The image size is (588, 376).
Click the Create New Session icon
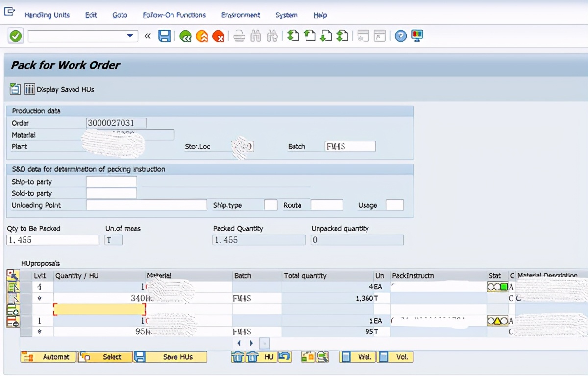[363, 36]
